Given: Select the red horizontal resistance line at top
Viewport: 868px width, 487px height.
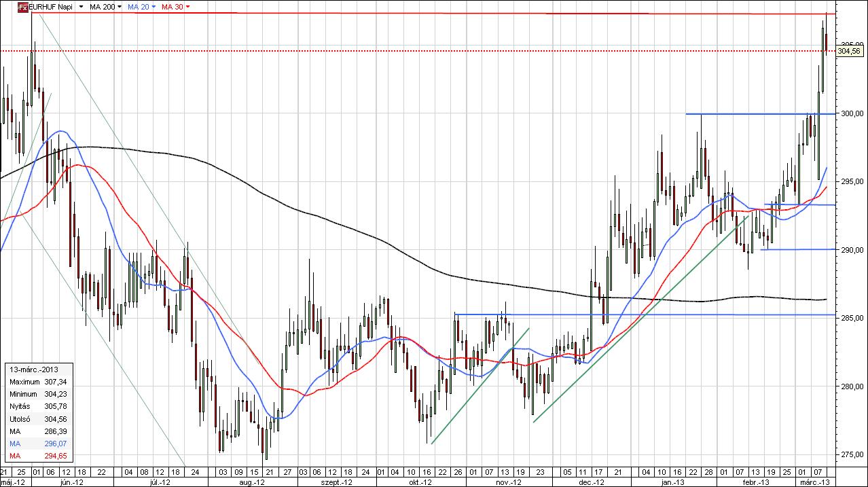Looking at the screenshot, I should pyautogui.click(x=435, y=13).
